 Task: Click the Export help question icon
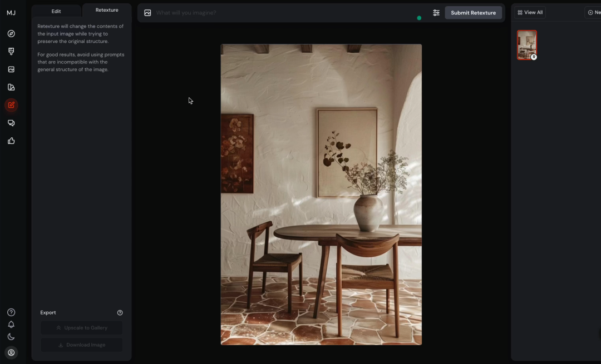point(120,313)
